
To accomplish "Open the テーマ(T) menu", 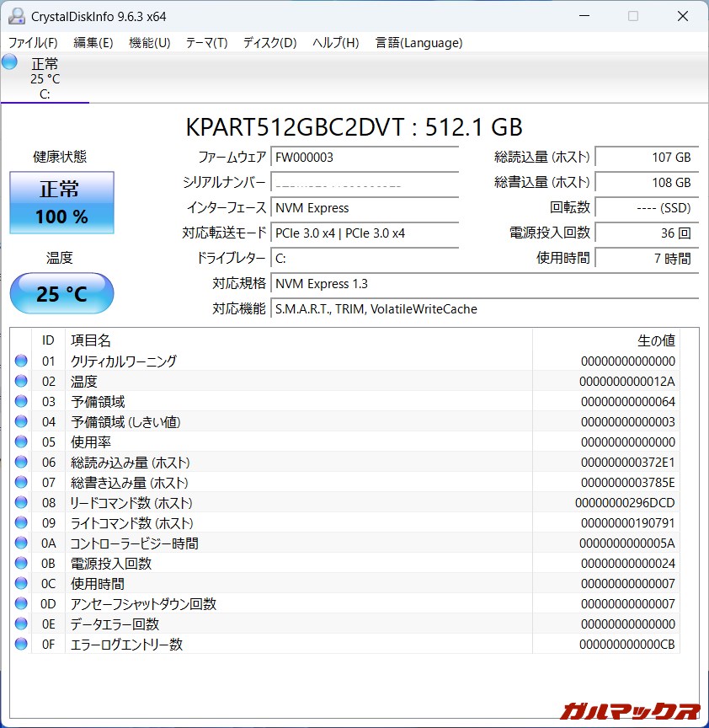I will [x=206, y=42].
